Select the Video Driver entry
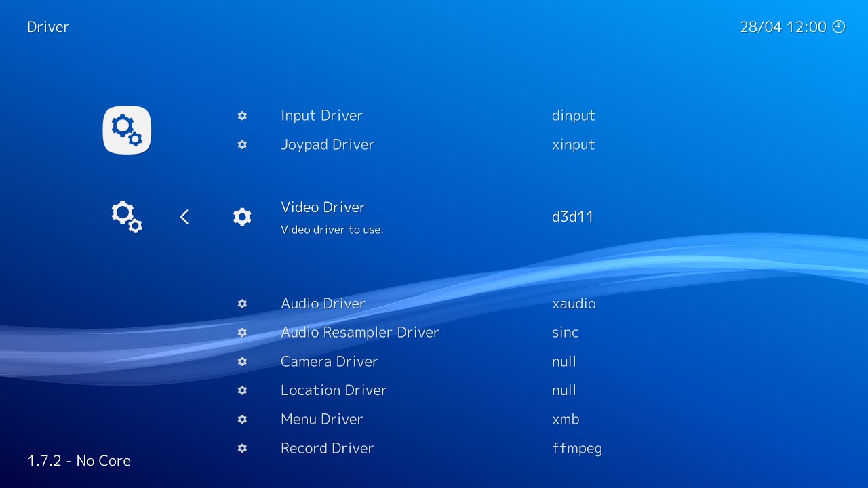This screenshot has height=488, width=868. [x=323, y=207]
